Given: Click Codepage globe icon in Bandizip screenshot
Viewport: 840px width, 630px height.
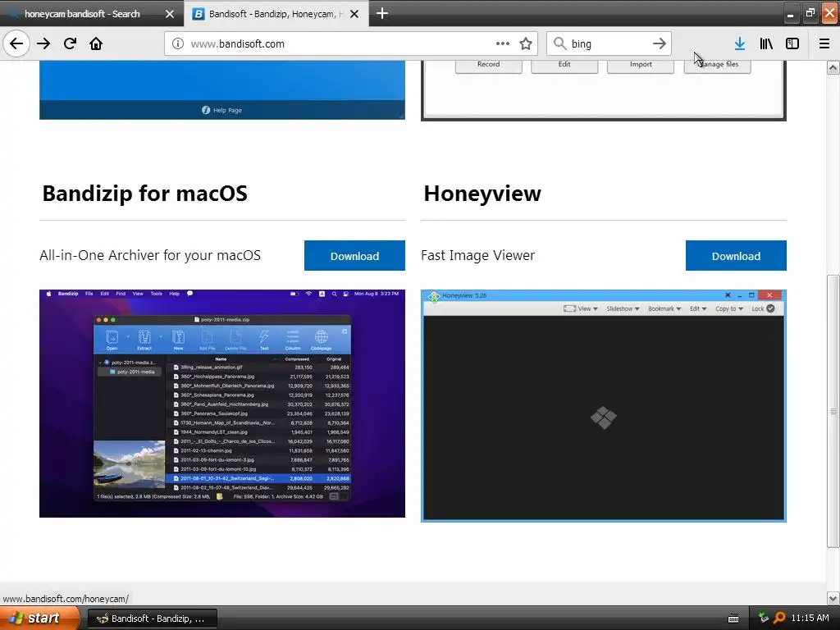Looking at the screenshot, I should click(x=321, y=340).
